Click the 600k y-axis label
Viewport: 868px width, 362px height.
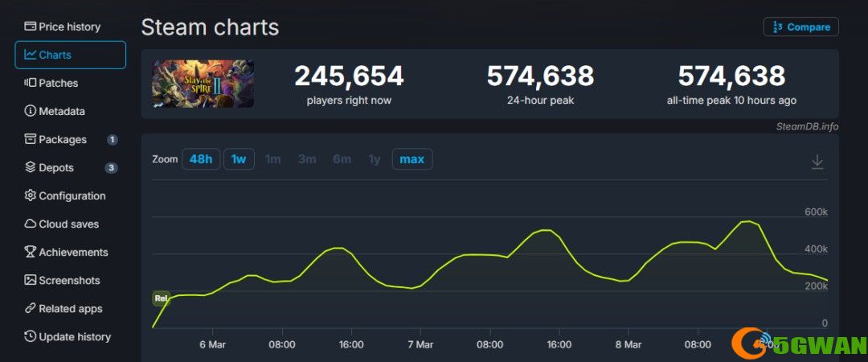(816, 212)
